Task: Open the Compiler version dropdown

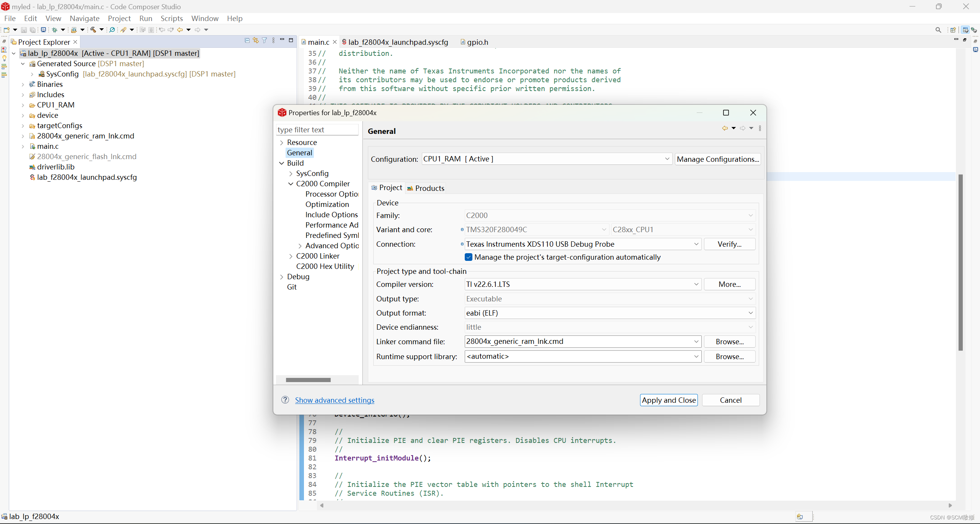Action: [696, 284]
